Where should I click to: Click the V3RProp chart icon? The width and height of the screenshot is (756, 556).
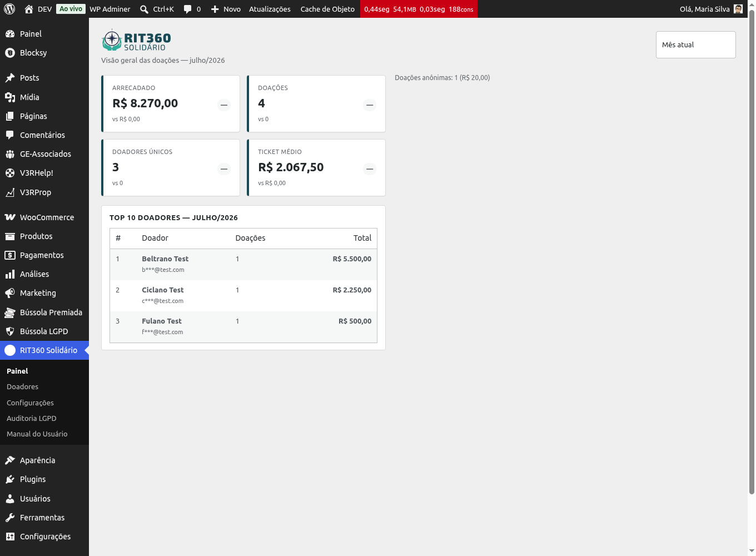10,192
